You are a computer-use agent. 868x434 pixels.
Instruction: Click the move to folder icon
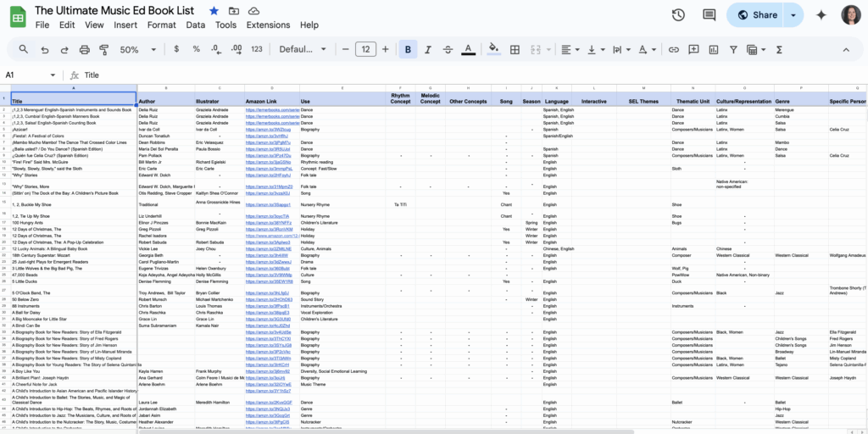point(234,11)
